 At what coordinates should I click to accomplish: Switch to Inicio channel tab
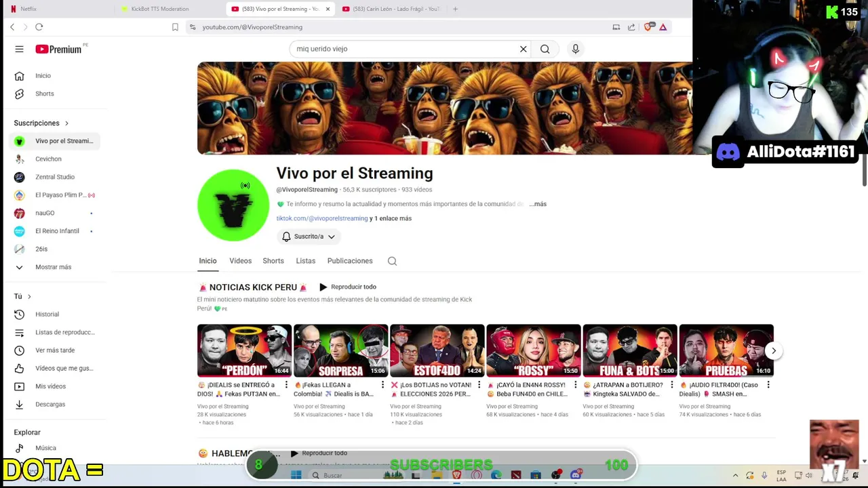pos(208,261)
